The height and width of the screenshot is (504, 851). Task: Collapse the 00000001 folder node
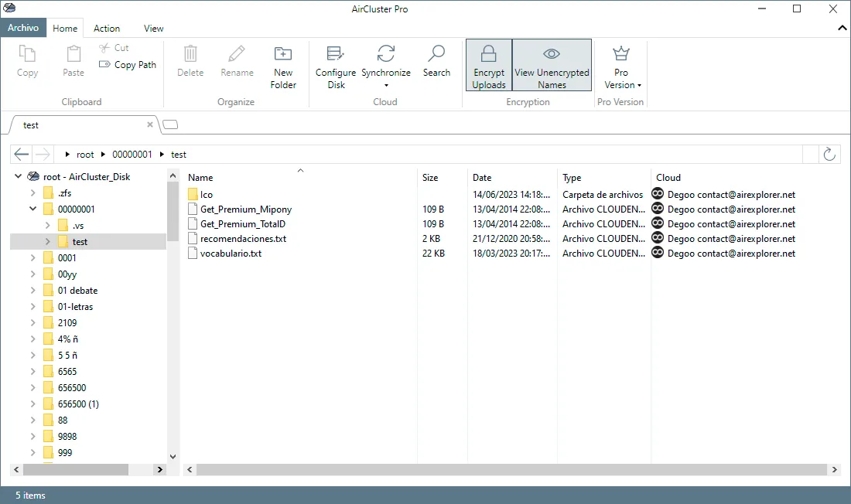pyautogui.click(x=32, y=209)
